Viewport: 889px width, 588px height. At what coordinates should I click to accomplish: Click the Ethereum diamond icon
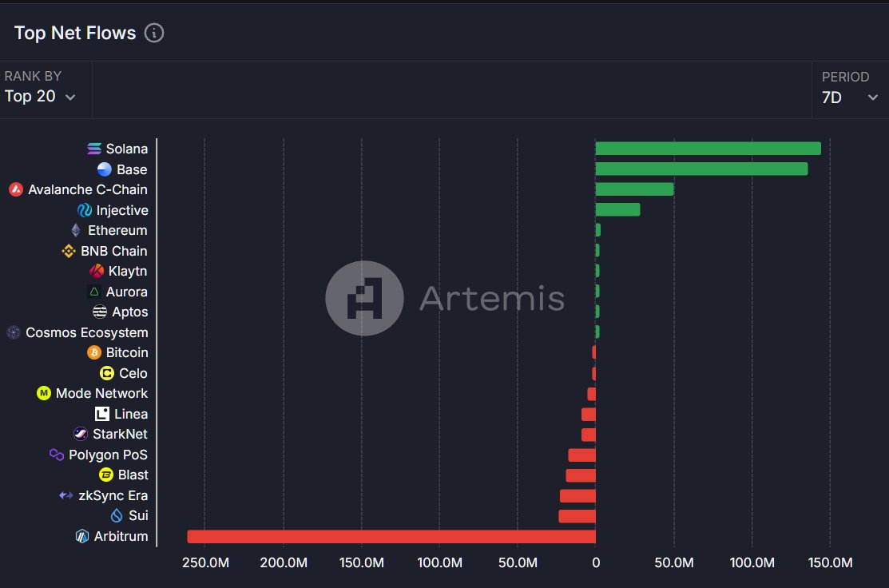tap(76, 230)
